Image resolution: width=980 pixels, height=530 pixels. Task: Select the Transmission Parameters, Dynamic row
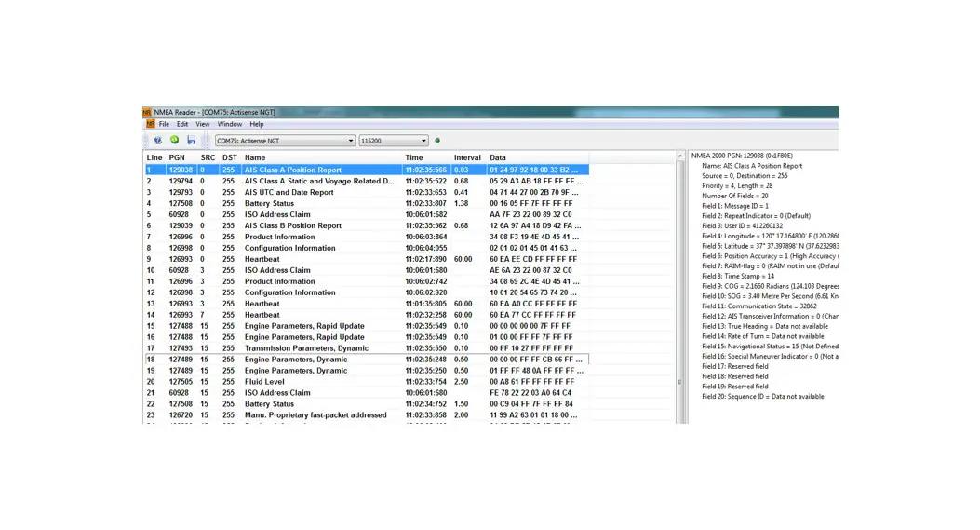pos(367,348)
